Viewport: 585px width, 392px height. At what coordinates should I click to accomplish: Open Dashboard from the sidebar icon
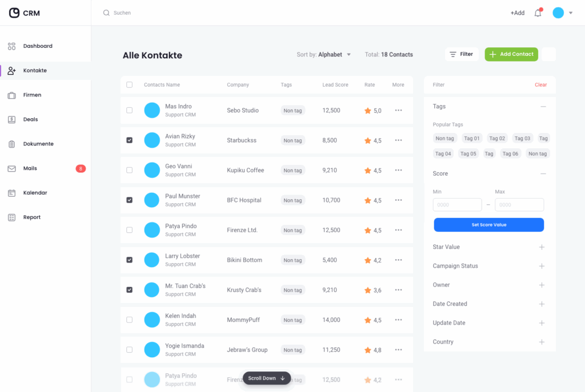[11, 46]
